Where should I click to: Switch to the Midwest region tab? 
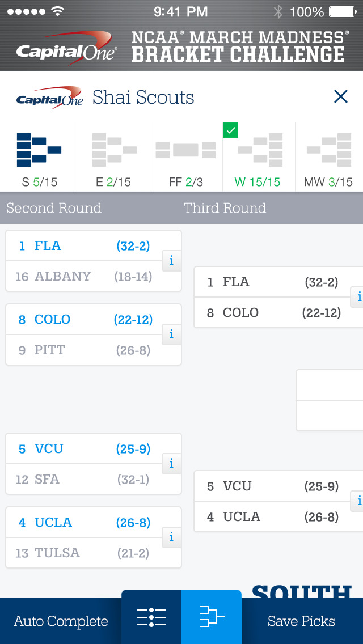(329, 157)
